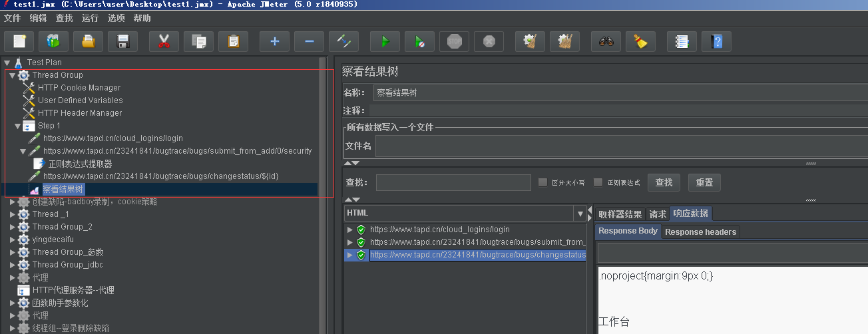Screen dimensions: 868x334
Task: Expand the yingdecaifu thread group
Action: [x=12, y=240]
